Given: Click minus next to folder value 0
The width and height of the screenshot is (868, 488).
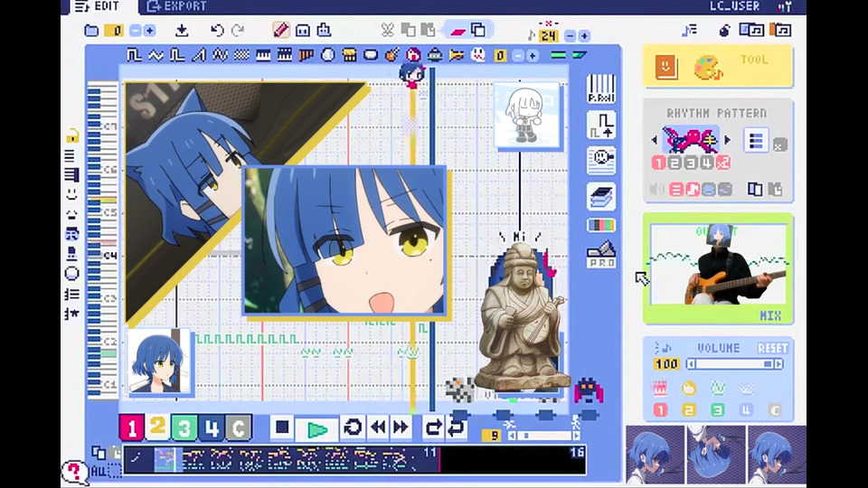Looking at the screenshot, I should coord(135,31).
